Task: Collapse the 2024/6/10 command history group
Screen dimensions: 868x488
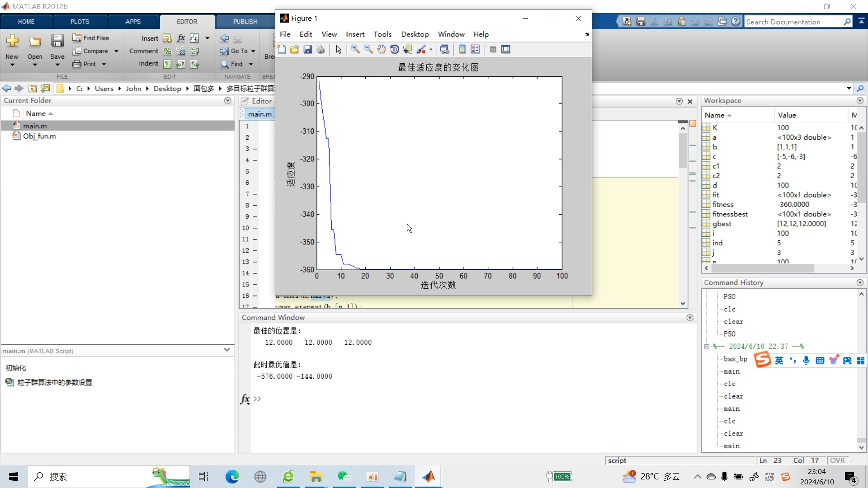Action: tap(707, 347)
